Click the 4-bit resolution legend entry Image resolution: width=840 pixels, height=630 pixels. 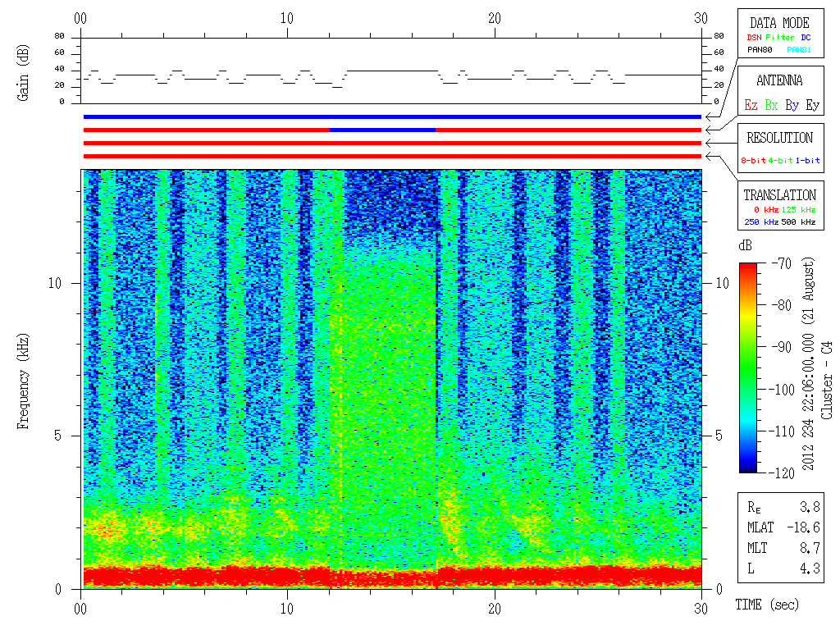click(x=781, y=161)
